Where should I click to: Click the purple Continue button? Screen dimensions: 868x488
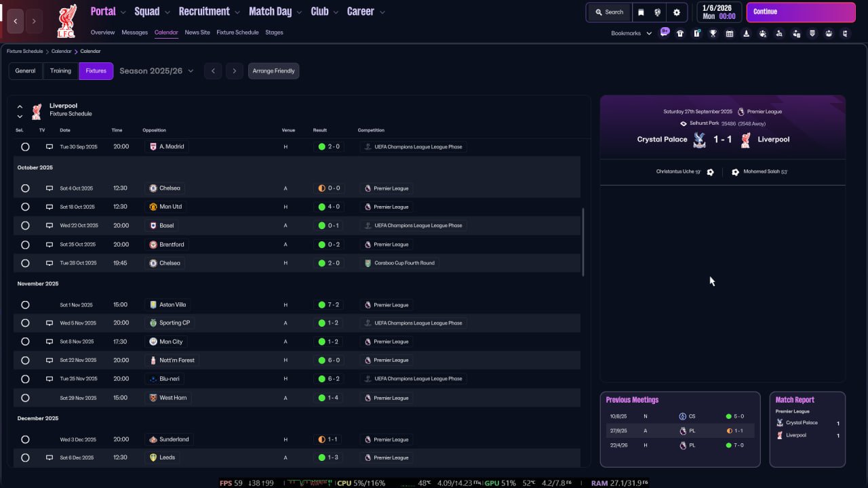point(801,12)
